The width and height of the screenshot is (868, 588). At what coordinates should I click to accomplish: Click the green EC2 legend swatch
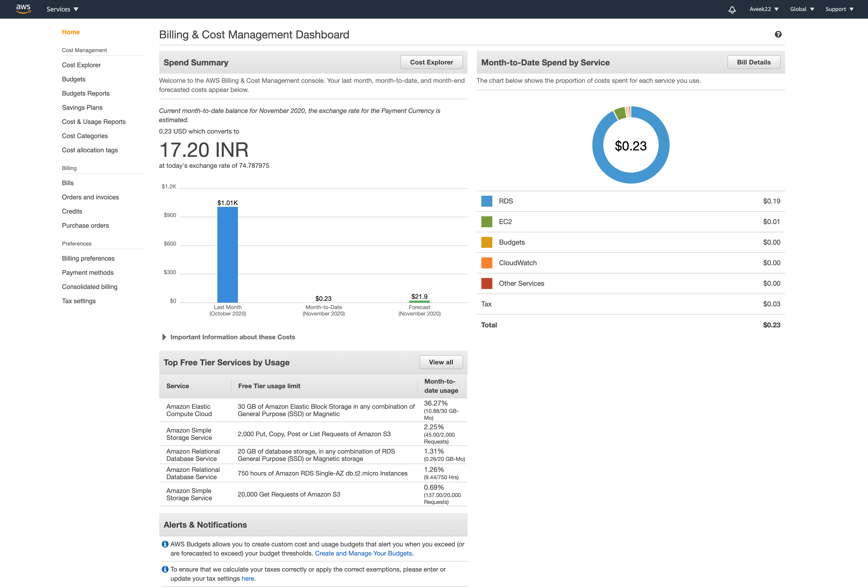point(486,222)
